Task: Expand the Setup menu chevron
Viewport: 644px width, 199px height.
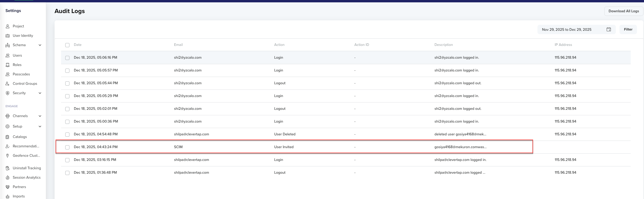Action: (x=40, y=126)
